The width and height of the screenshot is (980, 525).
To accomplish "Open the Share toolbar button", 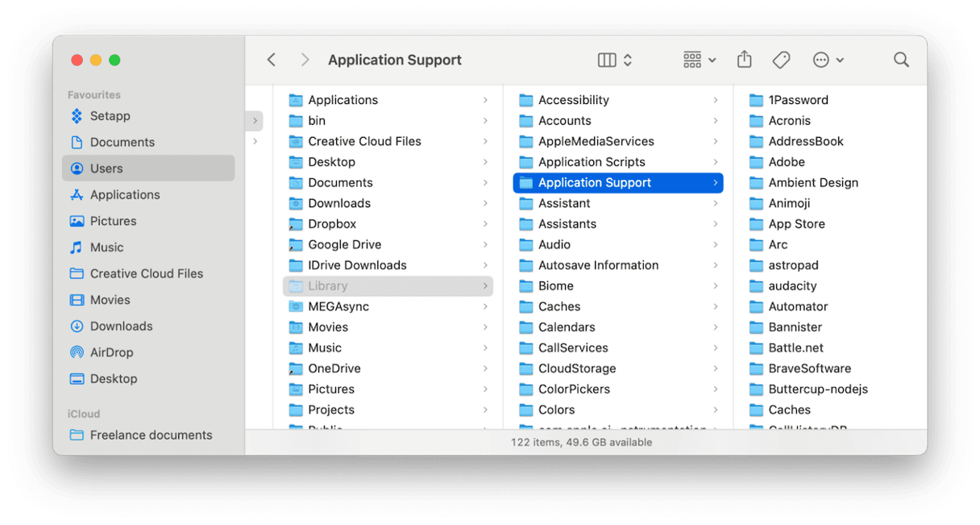I will pos(744,60).
